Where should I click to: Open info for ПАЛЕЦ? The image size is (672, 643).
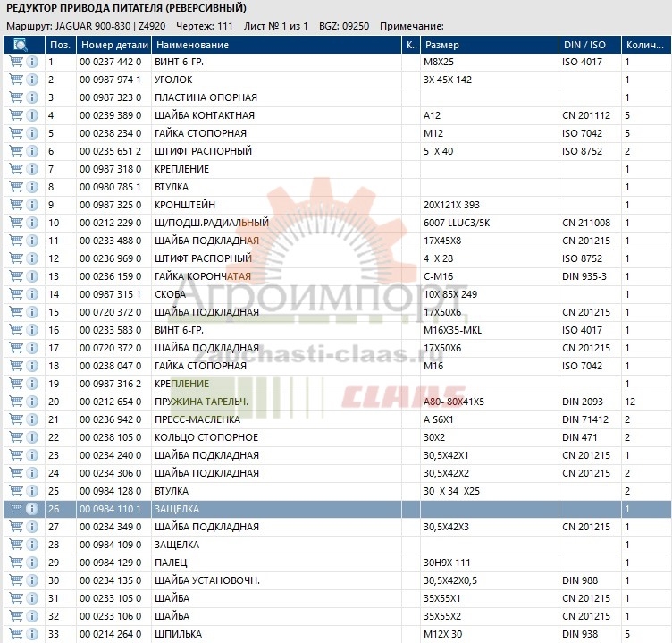[x=32, y=563]
